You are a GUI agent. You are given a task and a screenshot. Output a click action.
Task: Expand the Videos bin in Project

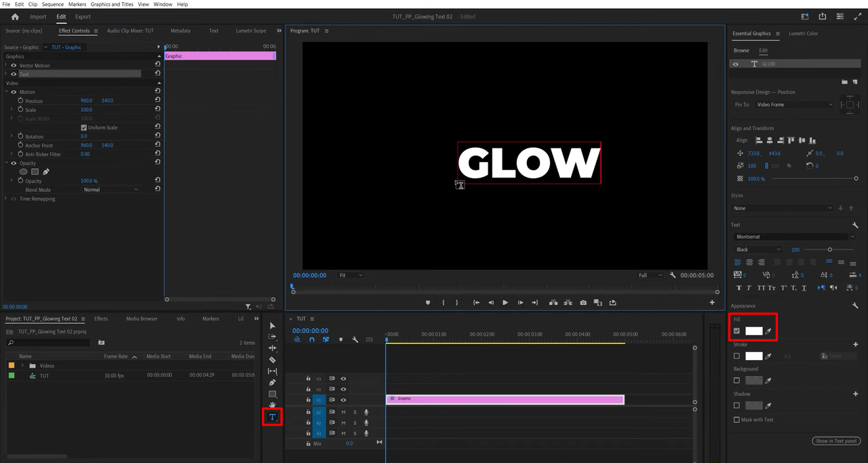pos(23,365)
